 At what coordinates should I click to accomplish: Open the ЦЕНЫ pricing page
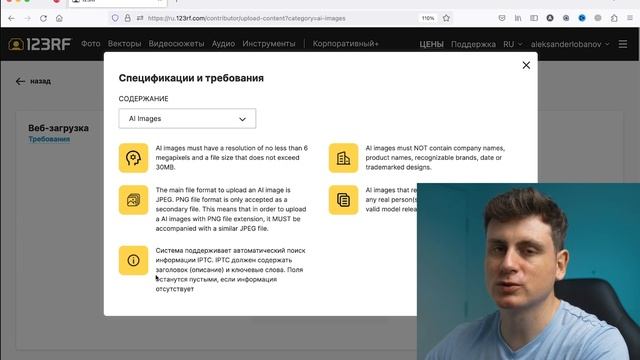[x=431, y=44]
